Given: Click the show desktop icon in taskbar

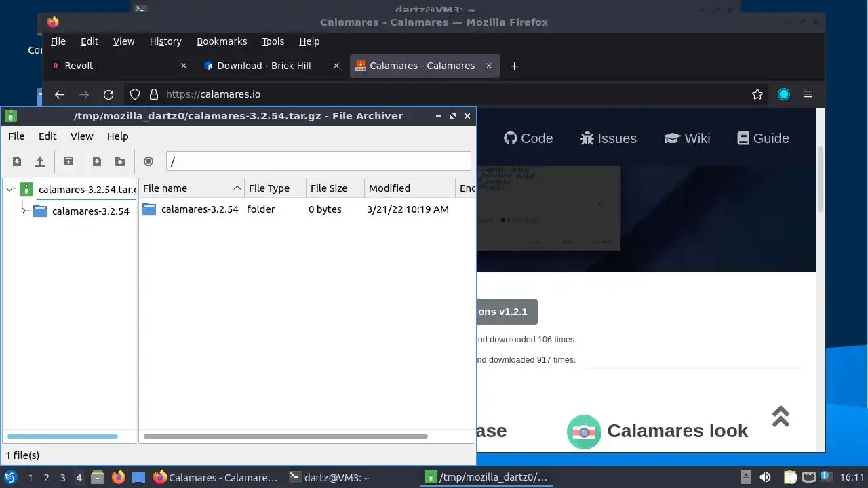Looking at the screenshot, I should click(x=138, y=477).
